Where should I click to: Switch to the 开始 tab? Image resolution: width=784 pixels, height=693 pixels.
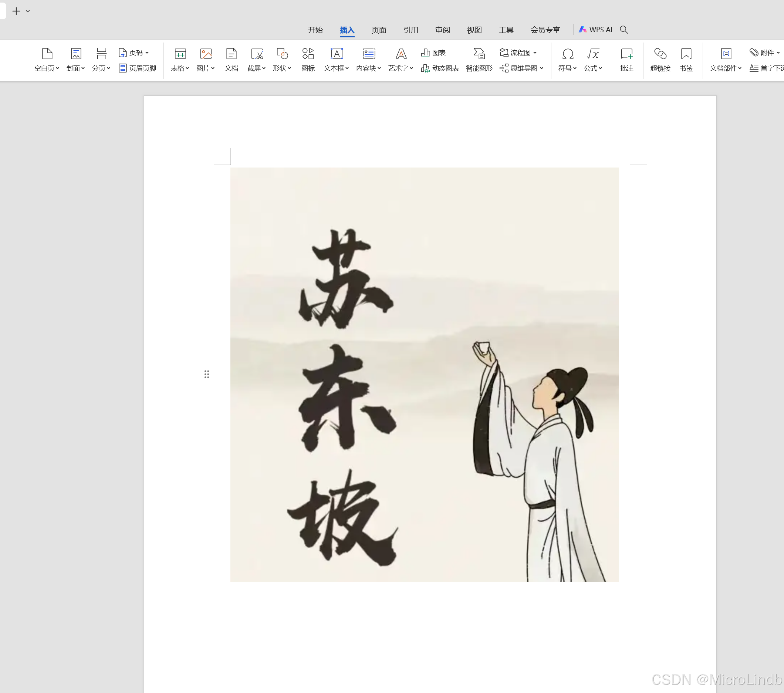click(x=315, y=30)
